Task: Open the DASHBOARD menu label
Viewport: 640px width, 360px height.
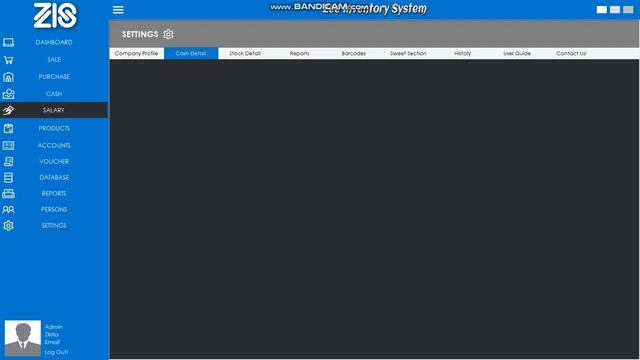Action: 54,42
